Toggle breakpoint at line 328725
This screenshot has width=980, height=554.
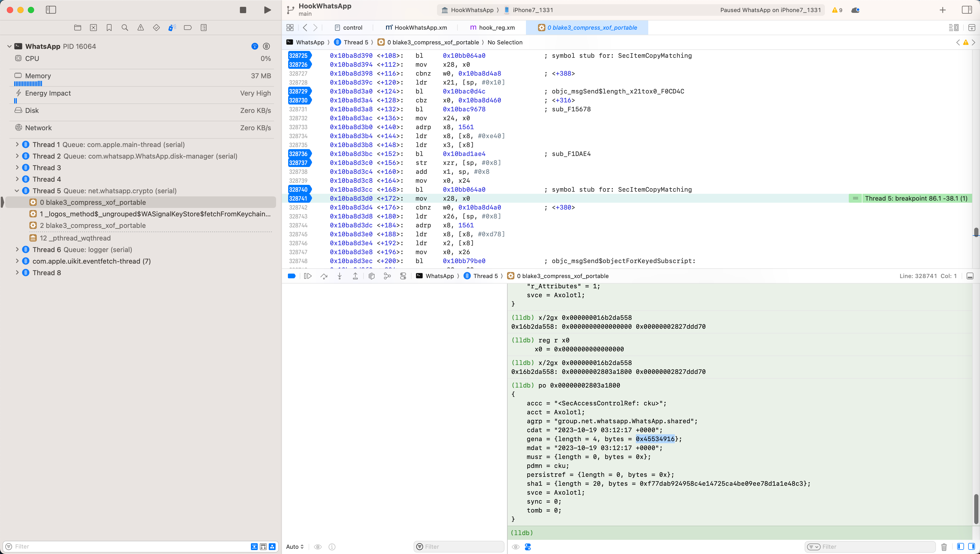[x=299, y=56]
